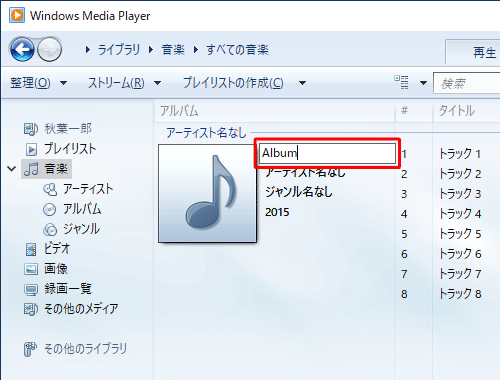Go back with the blue arrow button
The height and width of the screenshot is (380, 500).
22,50
